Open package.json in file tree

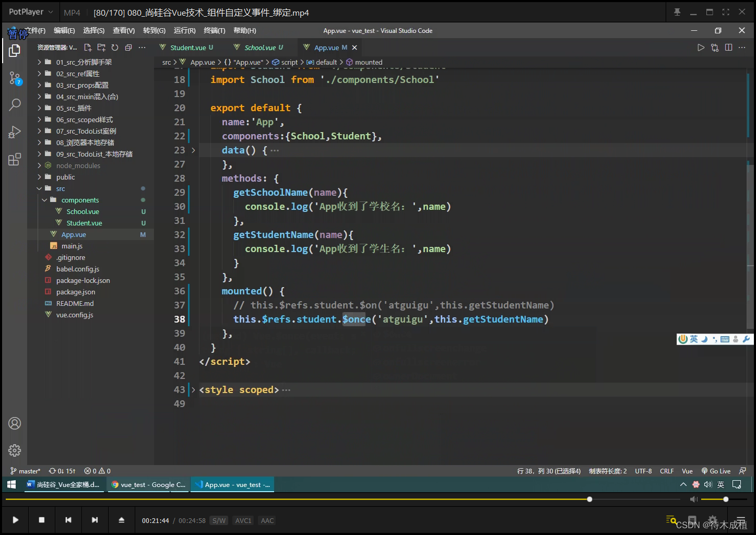[76, 292]
